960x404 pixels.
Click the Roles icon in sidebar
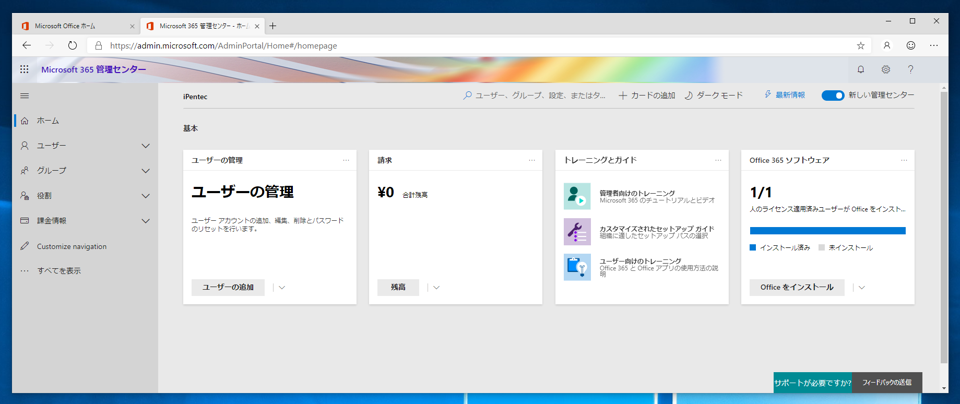(24, 196)
